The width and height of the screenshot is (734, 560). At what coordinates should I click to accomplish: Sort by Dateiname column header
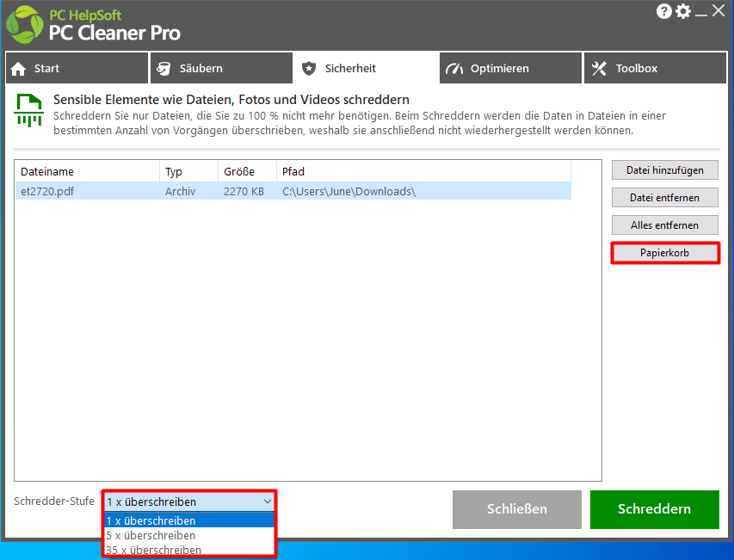(88, 172)
